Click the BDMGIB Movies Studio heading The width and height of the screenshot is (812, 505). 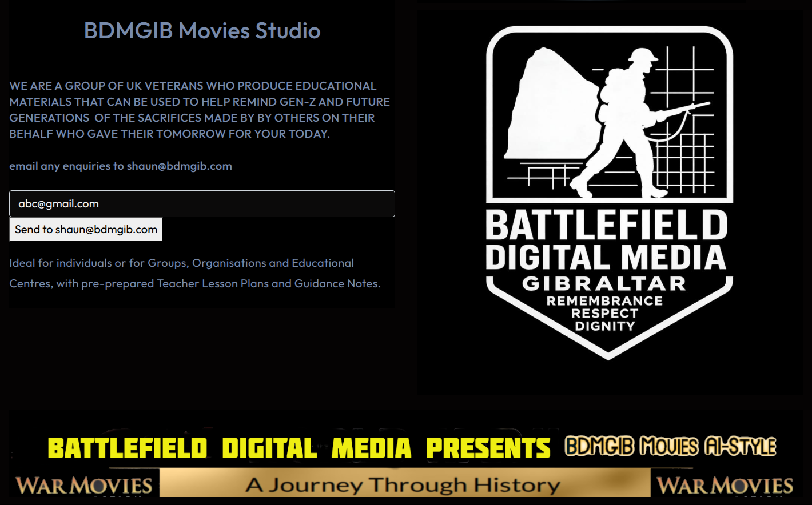[202, 31]
